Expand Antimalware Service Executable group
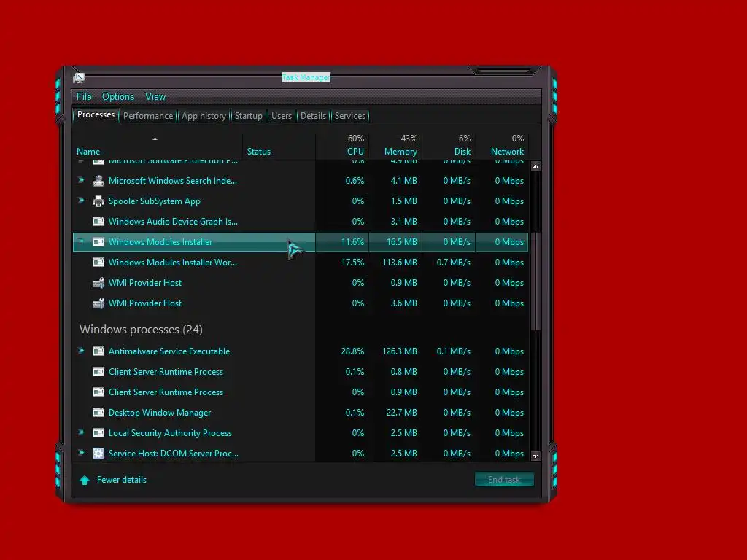The height and width of the screenshot is (560, 747). [x=81, y=351]
